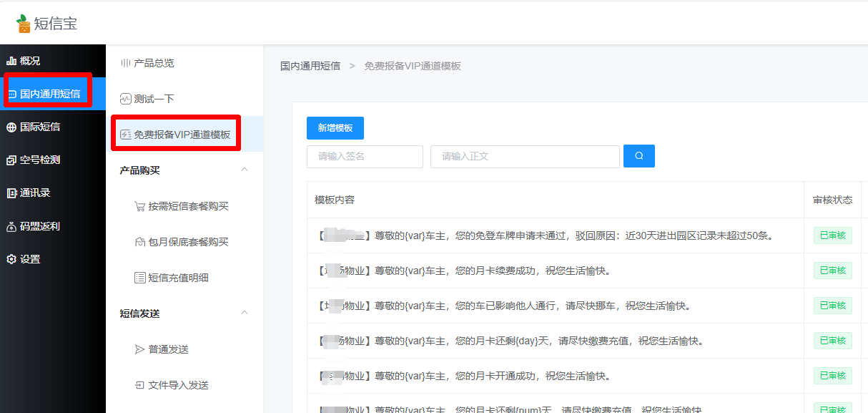The width and height of the screenshot is (868, 413).
Task: Open 测试一下 using its waveform icon
Action: tap(126, 97)
